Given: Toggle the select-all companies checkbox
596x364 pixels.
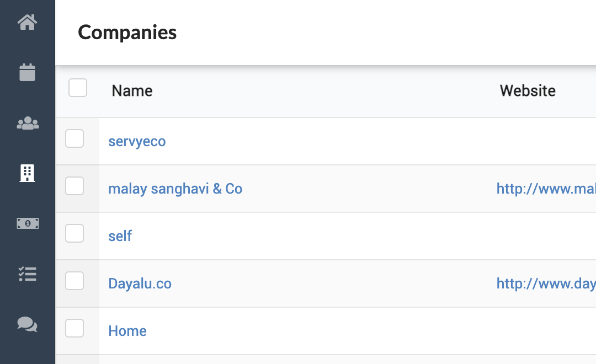Looking at the screenshot, I should coord(78,88).
